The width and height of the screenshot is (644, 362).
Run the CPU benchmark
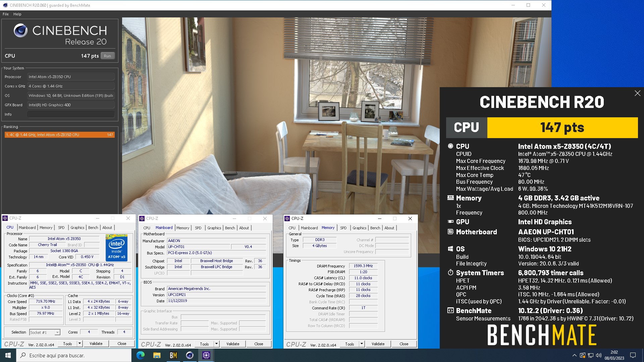(107, 56)
